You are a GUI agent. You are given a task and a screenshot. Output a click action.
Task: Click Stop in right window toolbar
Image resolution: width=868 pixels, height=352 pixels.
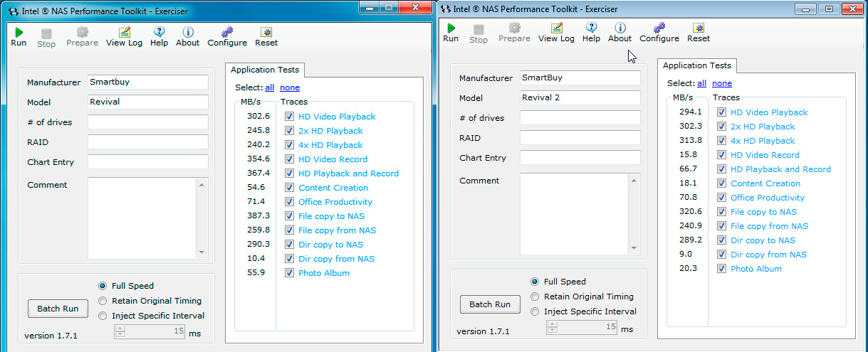point(479,33)
